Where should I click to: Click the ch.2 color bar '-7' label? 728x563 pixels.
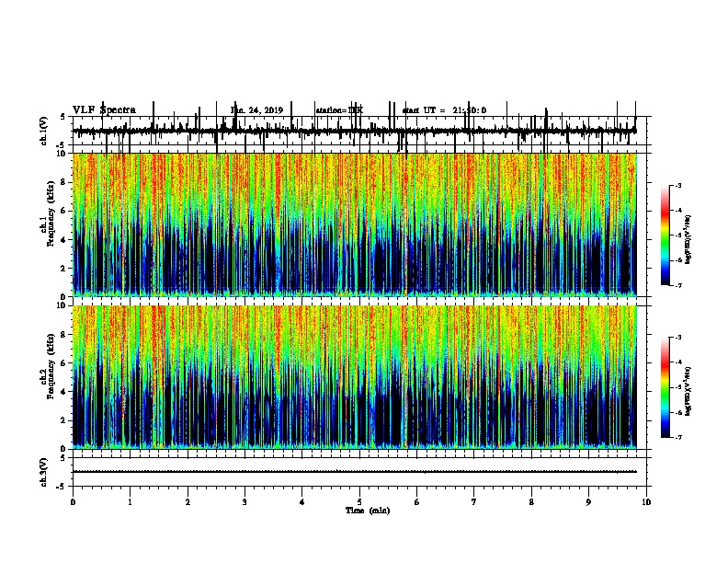click(x=677, y=438)
